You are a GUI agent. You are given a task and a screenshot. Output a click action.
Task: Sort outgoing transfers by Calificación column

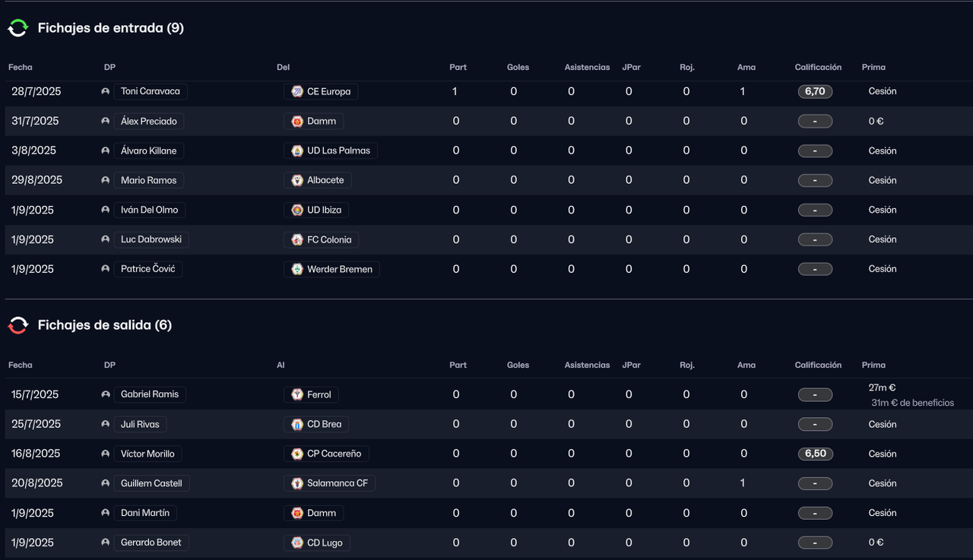click(x=818, y=365)
